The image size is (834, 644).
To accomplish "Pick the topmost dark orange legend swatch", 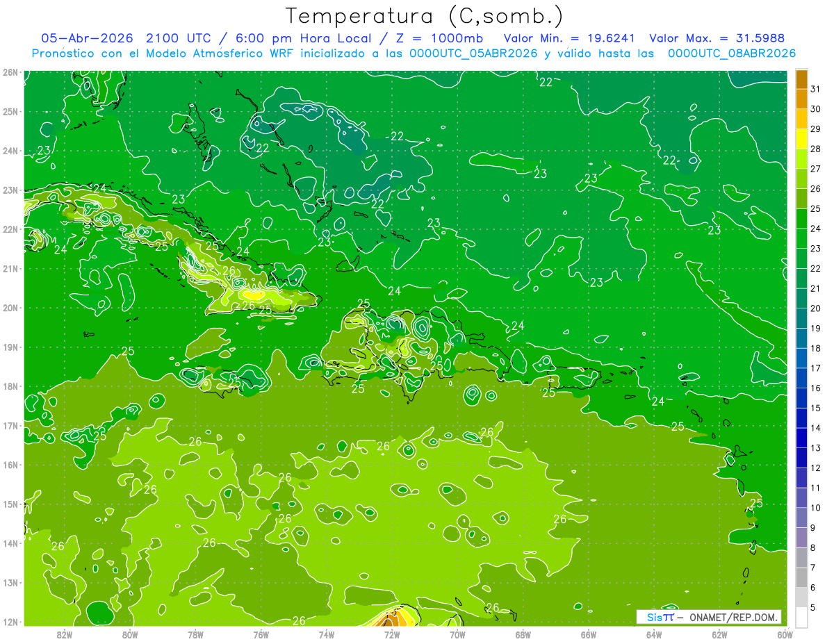I will point(801,79).
